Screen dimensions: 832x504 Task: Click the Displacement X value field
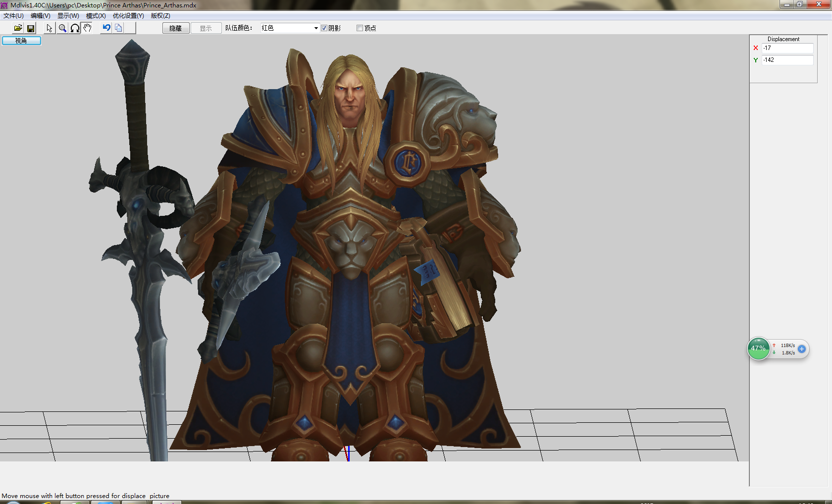pyautogui.click(x=787, y=48)
